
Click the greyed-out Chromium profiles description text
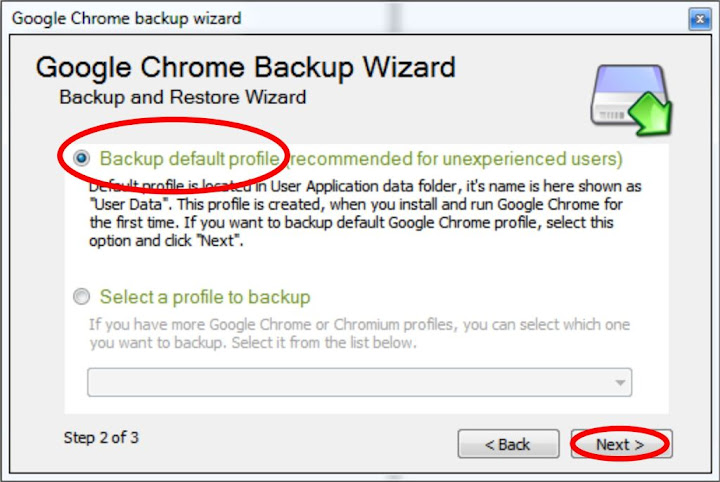pos(360,334)
